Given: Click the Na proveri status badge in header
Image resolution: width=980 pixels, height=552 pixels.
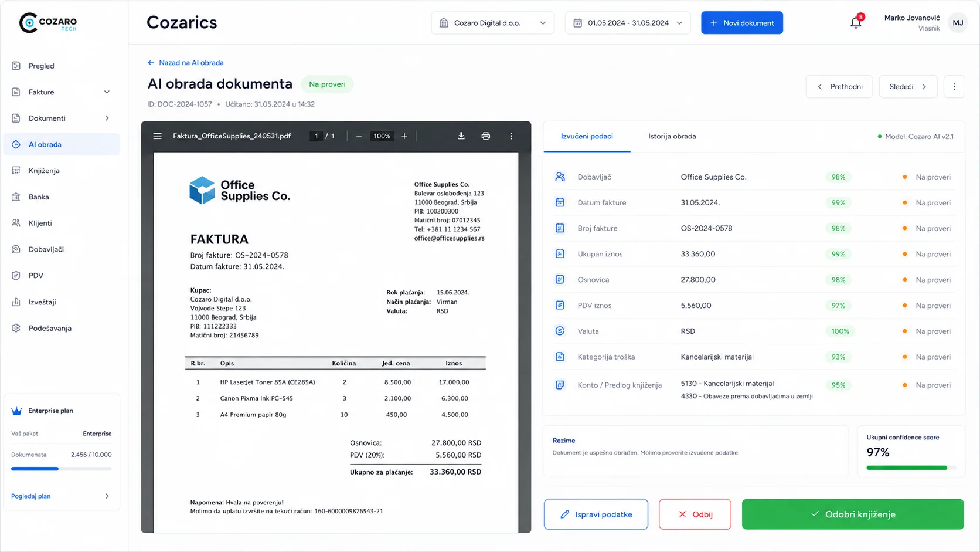Looking at the screenshot, I should click(x=327, y=84).
